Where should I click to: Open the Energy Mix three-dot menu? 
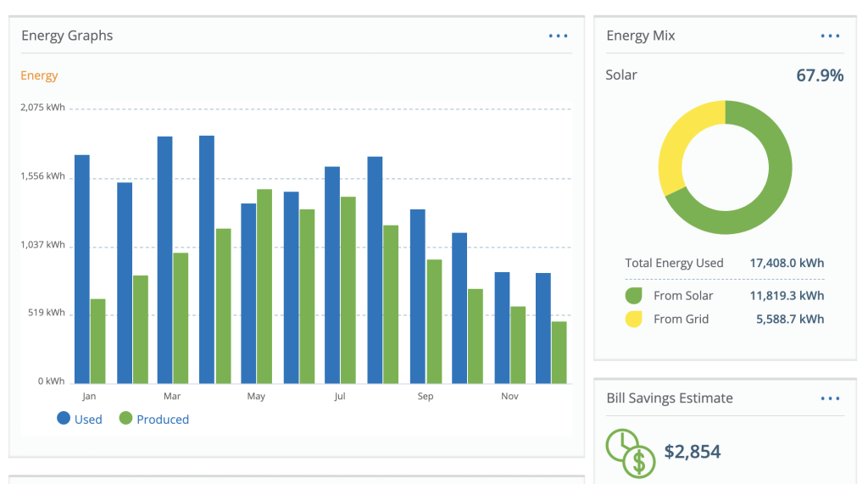[x=830, y=36]
